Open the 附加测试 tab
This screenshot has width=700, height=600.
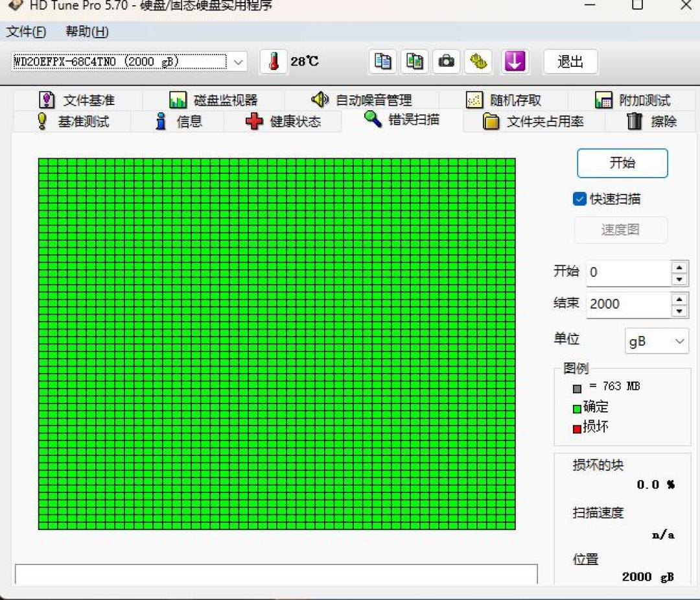click(x=633, y=100)
